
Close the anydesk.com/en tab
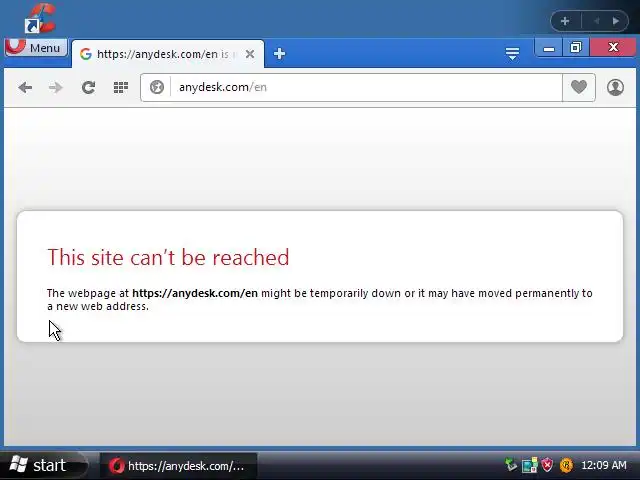click(250, 54)
